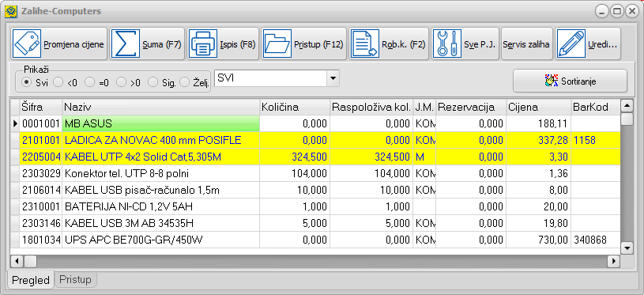Select the <0 radio option
Image resolution: width=644 pixels, height=295 pixels.
pyautogui.click(x=58, y=82)
